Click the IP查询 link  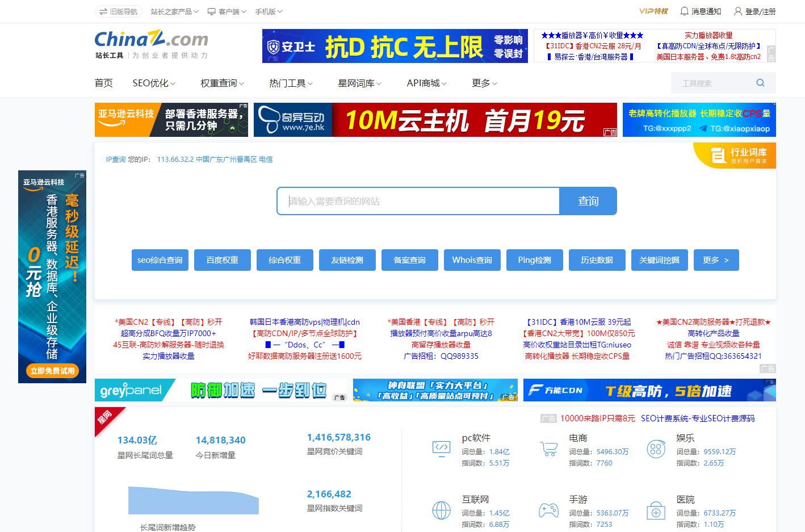pos(116,160)
